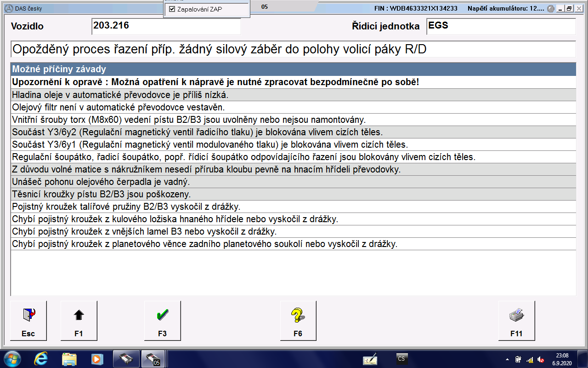Click the Napětí akumulátoru voltage readout
The width and height of the screenshot is (588, 368).
tap(506, 9)
